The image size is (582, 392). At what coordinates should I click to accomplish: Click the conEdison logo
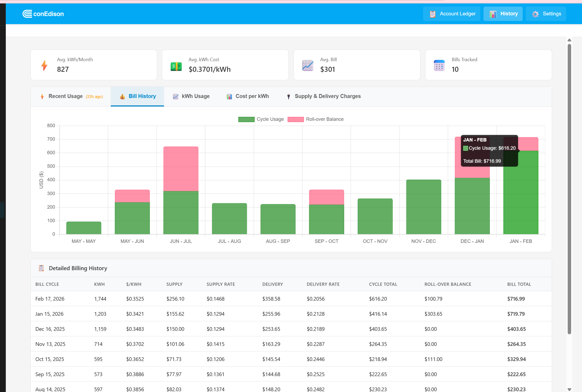[43, 14]
